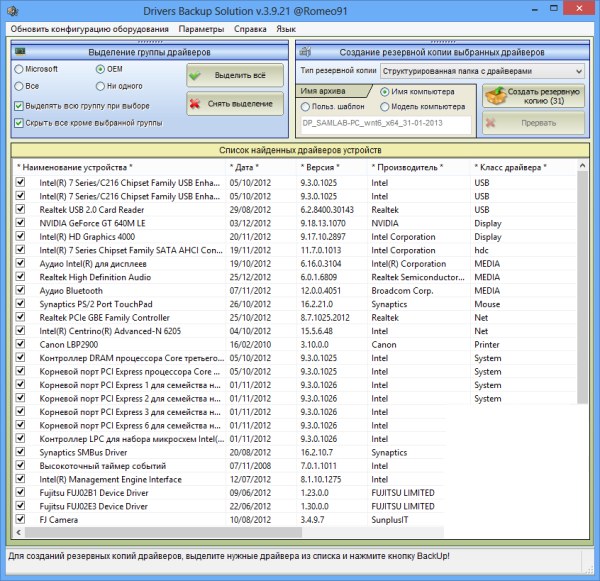600x581 pixels.
Task: Open the 'Справка' menu
Action: pyautogui.click(x=250, y=29)
